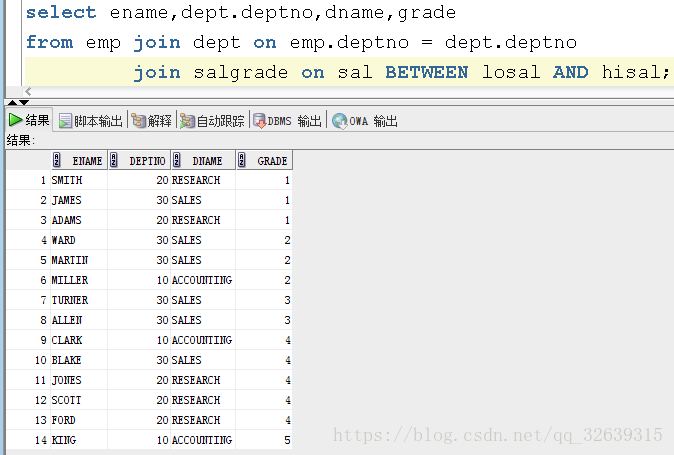The image size is (674, 455).
Task: Select the MARTIN cell in row 5
Action: pos(79,260)
